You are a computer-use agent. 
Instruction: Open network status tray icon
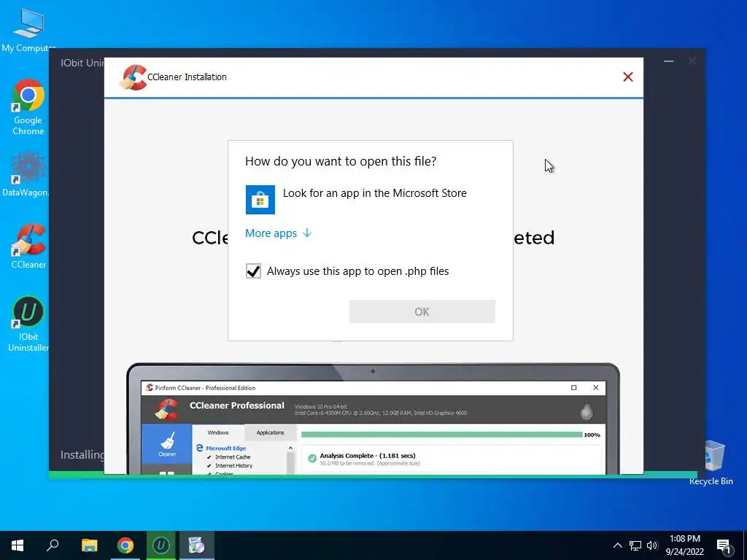point(635,545)
